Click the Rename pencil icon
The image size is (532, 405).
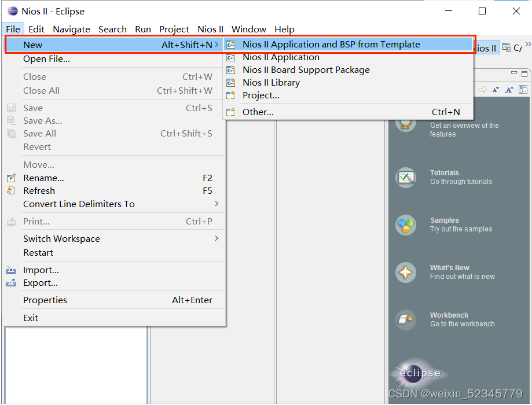click(x=11, y=178)
